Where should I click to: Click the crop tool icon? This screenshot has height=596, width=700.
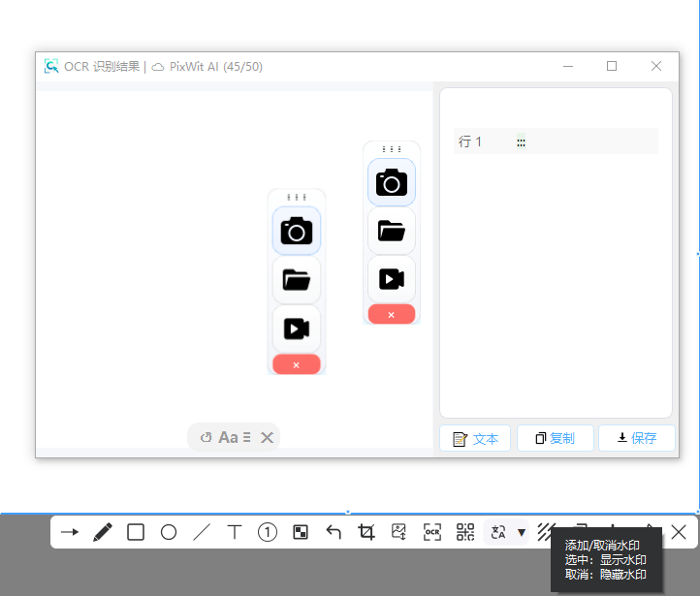tap(366, 532)
